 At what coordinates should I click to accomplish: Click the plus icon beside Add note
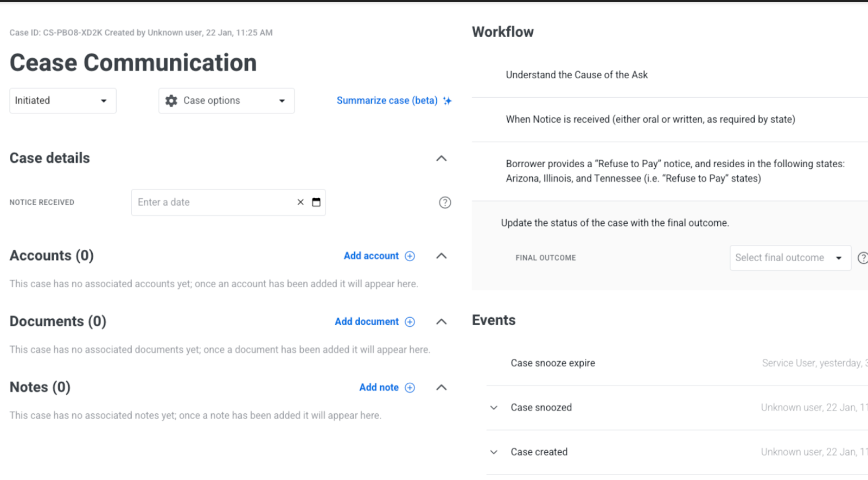(x=410, y=387)
